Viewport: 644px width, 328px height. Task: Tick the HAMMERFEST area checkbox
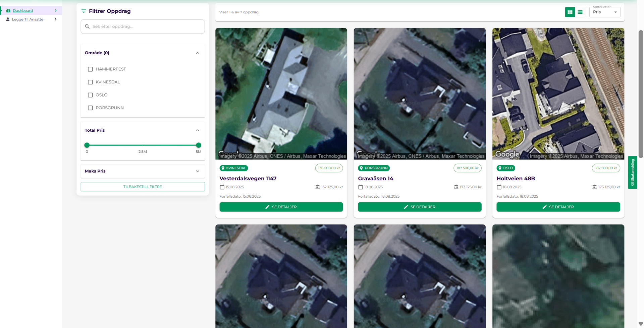(90, 69)
